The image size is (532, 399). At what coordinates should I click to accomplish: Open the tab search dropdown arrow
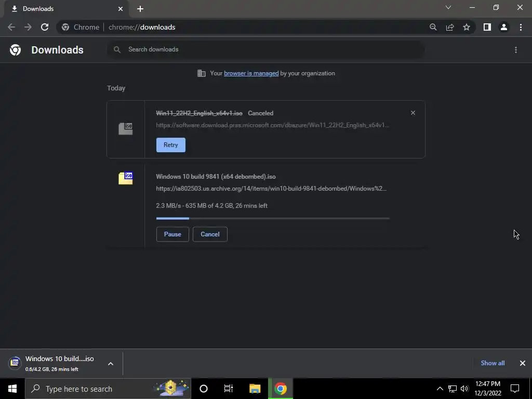tap(448, 7)
